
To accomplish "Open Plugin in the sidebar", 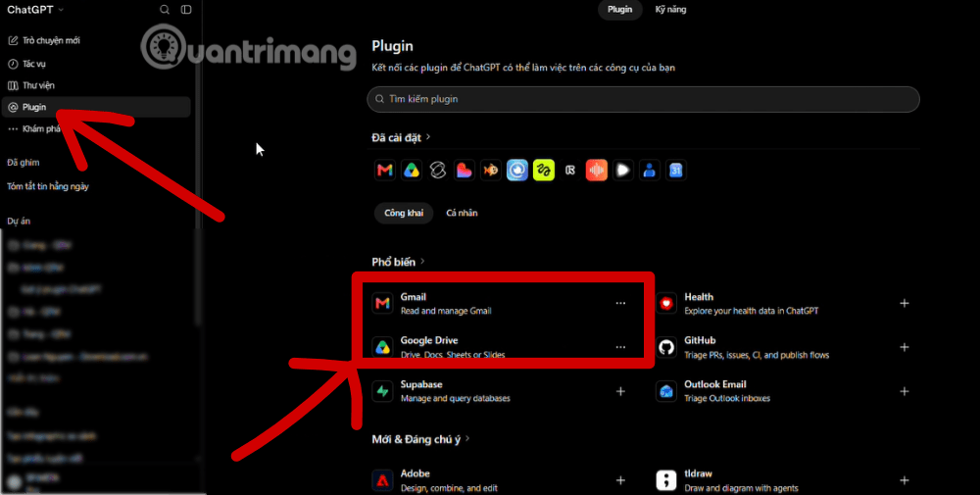I will tap(96, 107).
